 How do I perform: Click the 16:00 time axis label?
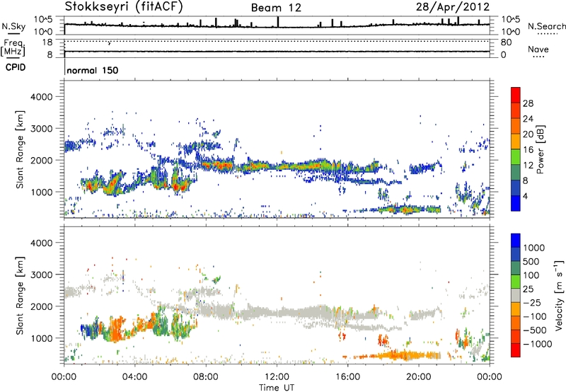pyautogui.click(x=347, y=377)
